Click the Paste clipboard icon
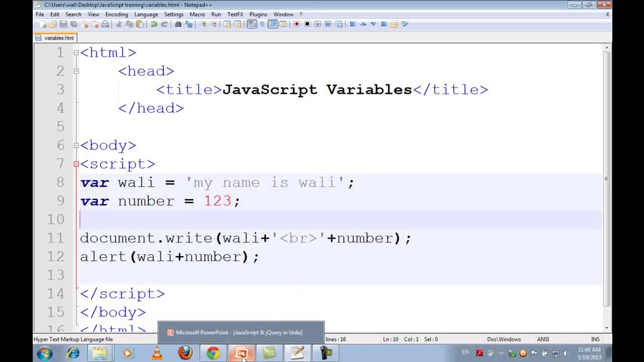 140,24
